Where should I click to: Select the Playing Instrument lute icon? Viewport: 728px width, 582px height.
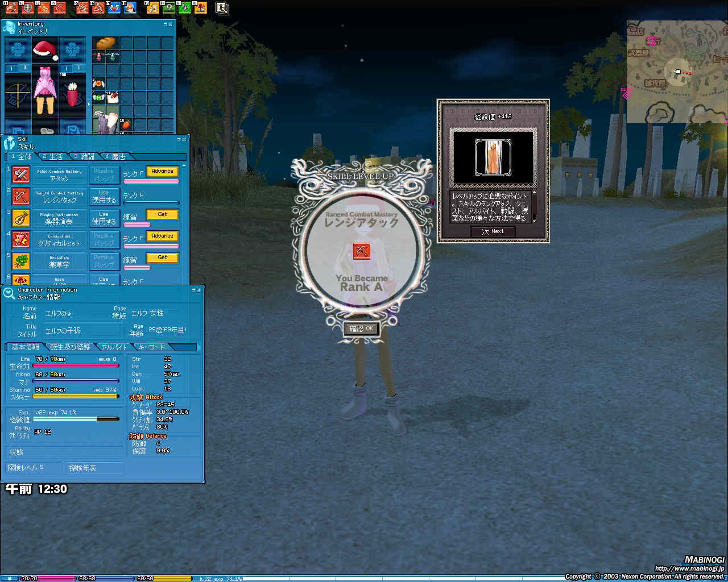[21, 218]
